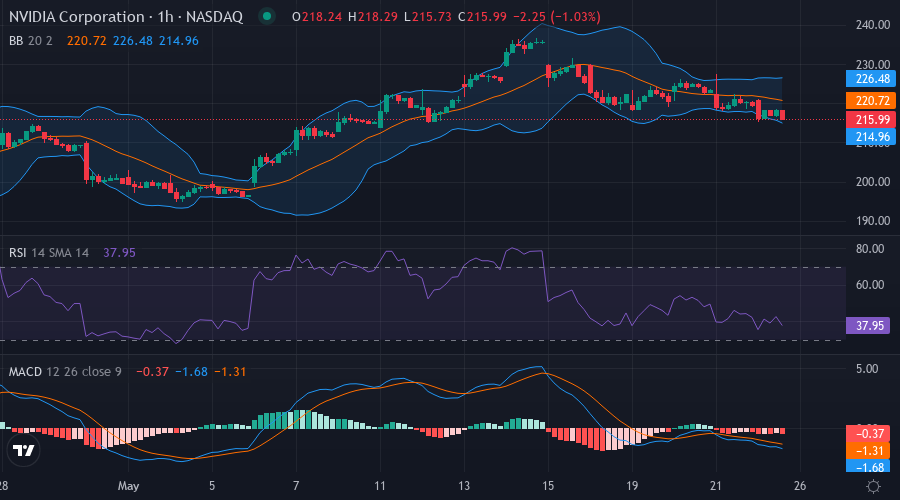Click the blue 214.96 price axis tag
This screenshot has height=500, width=900.
tap(870, 137)
